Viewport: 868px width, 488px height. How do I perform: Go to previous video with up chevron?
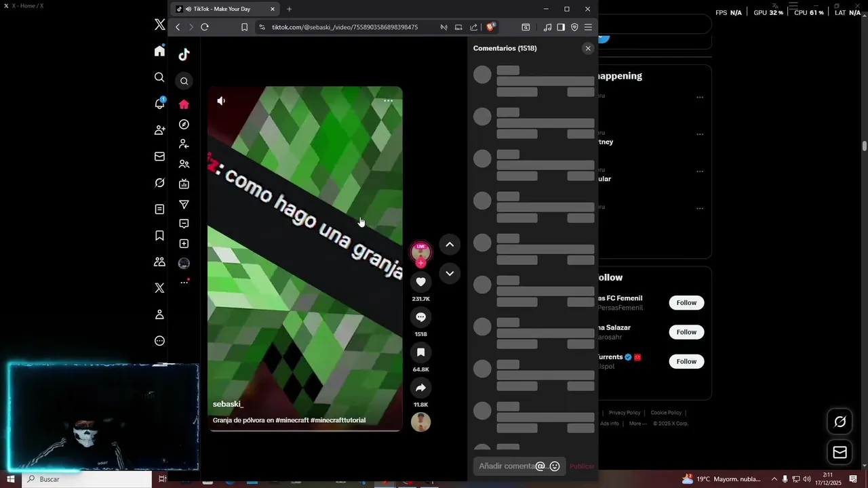click(450, 245)
